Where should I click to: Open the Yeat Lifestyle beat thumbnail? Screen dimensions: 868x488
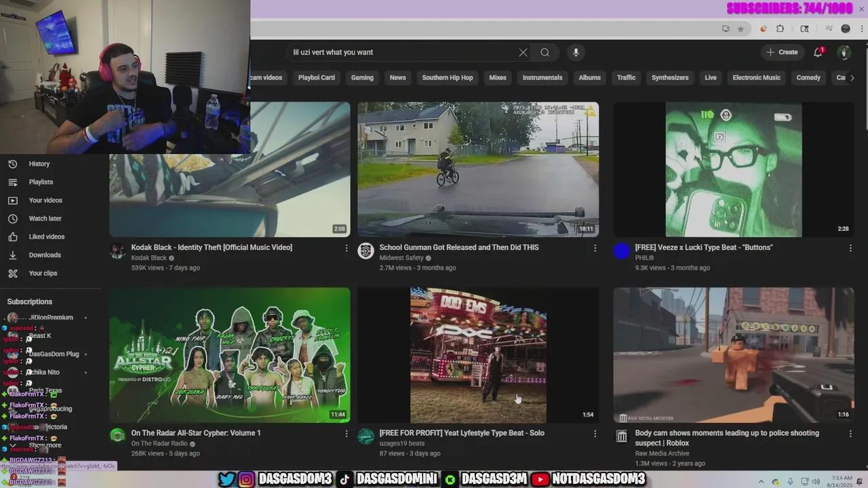(x=478, y=355)
